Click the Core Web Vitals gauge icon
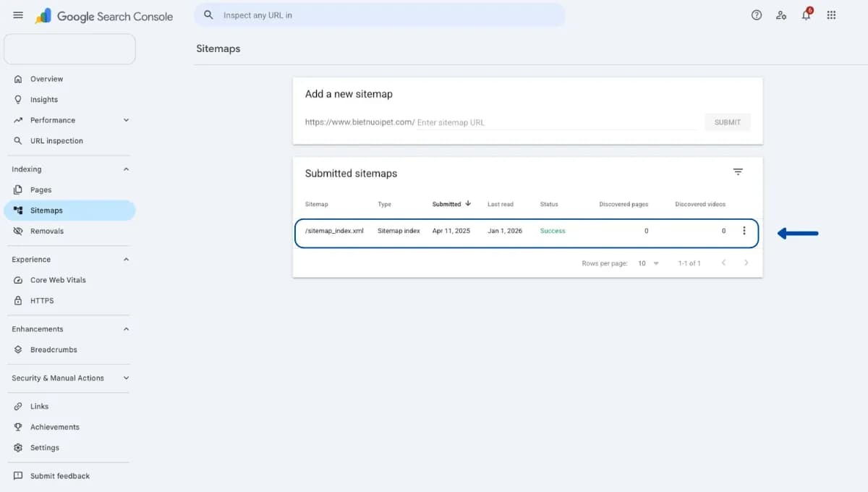The width and height of the screenshot is (868, 492). pyautogui.click(x=18, y=280)
